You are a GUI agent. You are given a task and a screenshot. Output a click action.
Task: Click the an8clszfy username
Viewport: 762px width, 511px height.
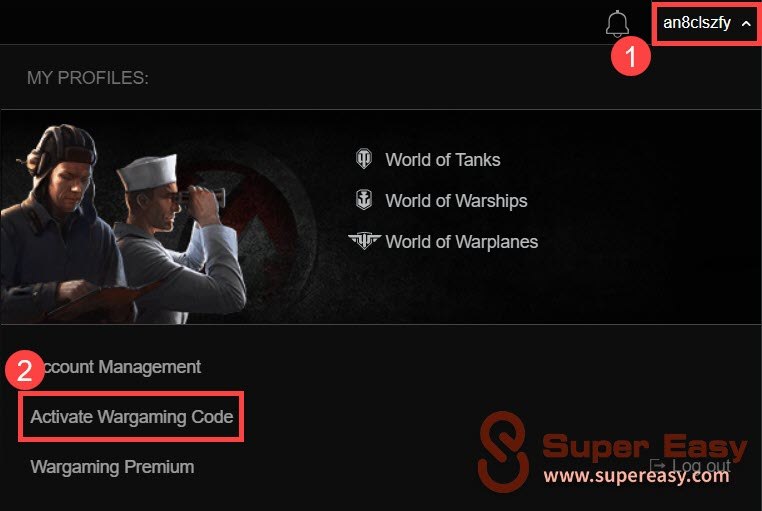coord(696,23)
